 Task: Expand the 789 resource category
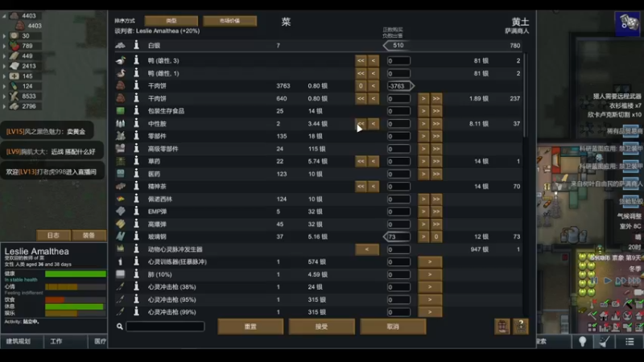pyautogui.click(x=5, y=46)
